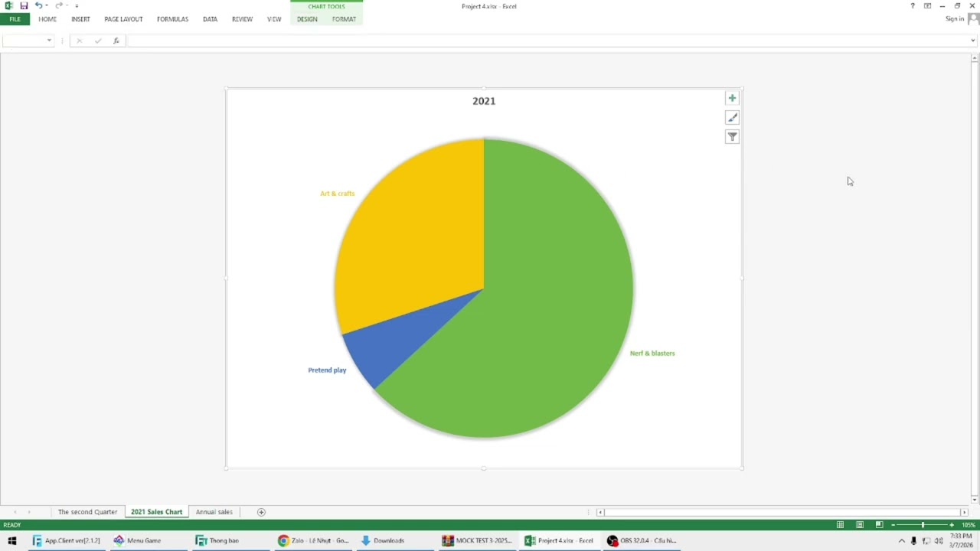Open OBS 32.0.4 taskbar item
Screen dimensions: 980x551
642,540
